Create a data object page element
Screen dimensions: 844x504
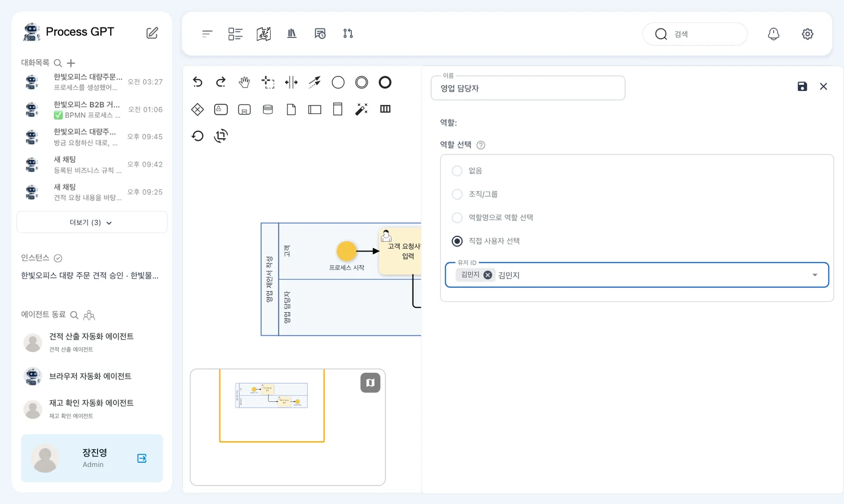291,109
